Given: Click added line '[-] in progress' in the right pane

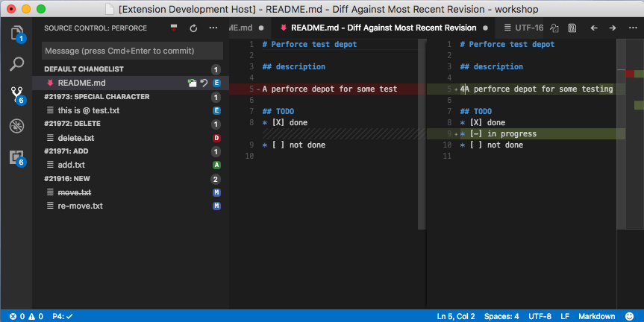Looking at the screenshot, I should pos(525,133).
